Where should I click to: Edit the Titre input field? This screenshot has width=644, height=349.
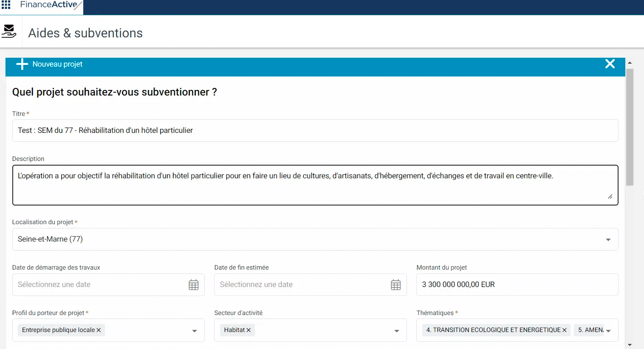pos(315,130)
